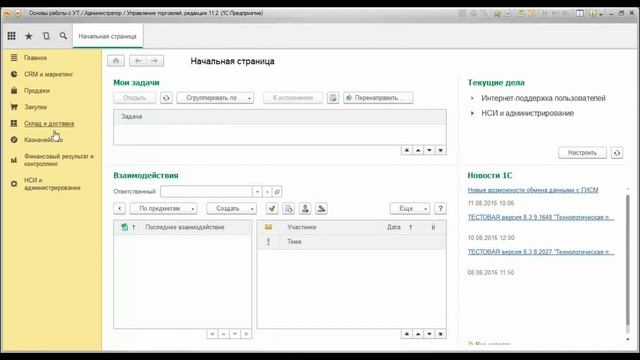The height and width of the screenshot is (360, 640).
Task: Open Сгруппировать по dropdown
Action: 215,98
